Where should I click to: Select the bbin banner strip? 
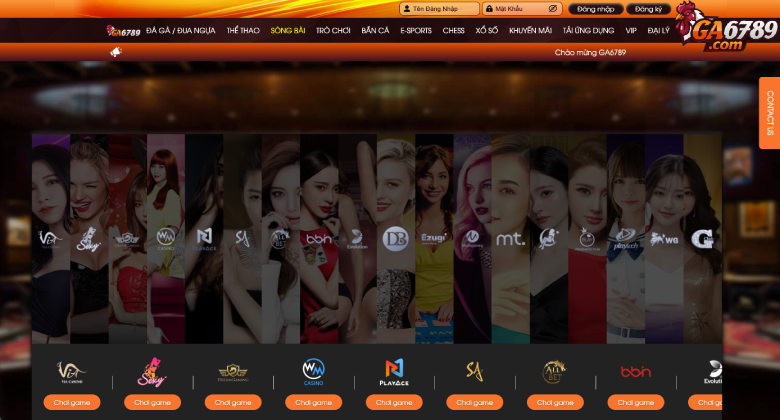[319, 239]
